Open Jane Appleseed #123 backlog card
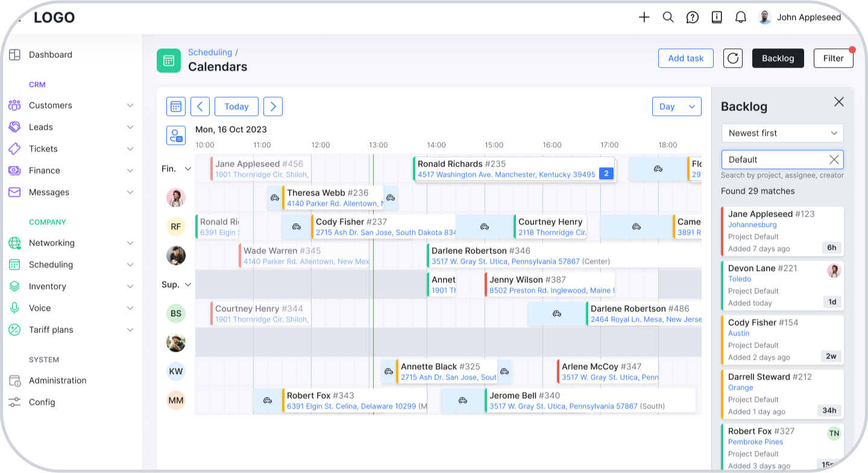This screenshot has height=473, width=868. [782, 231]
